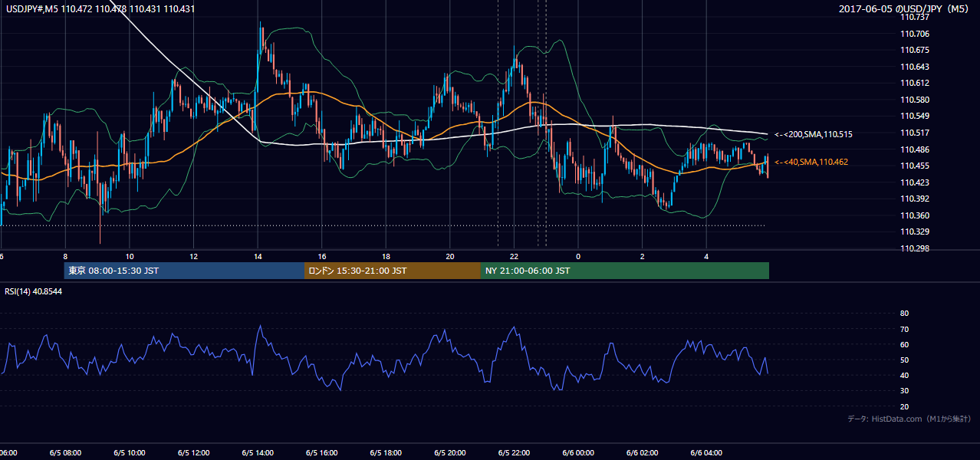Click price axis label 110.423

tap(916, 182)
